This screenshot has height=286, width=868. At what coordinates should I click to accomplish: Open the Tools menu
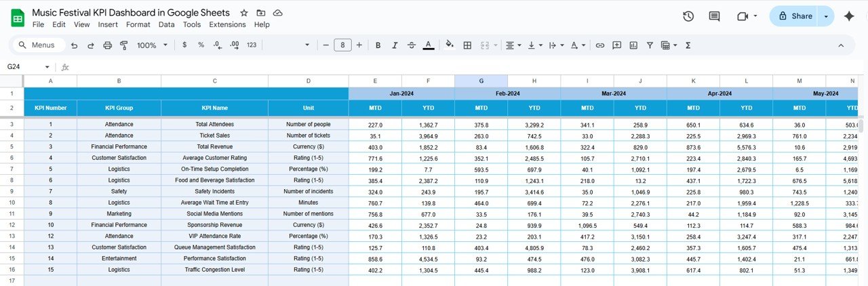pyautogui.click(x=192, y=24)
